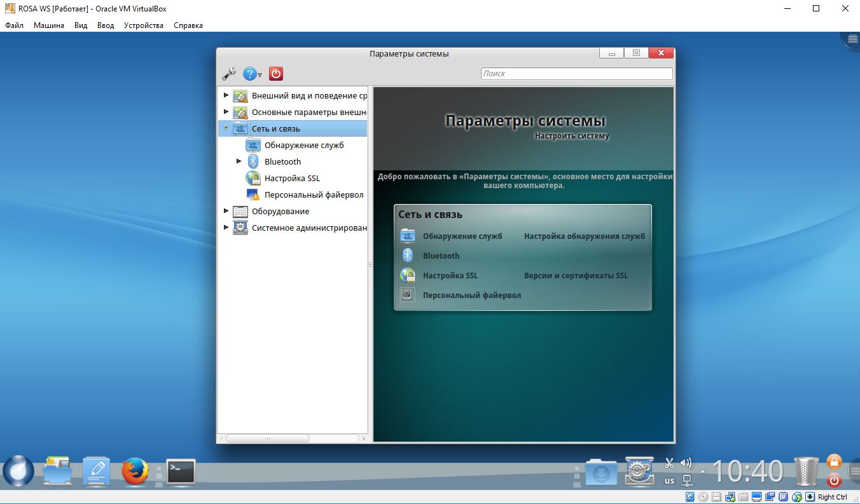Click the floppy disk indicator in status bar

[x=717, y=497]
